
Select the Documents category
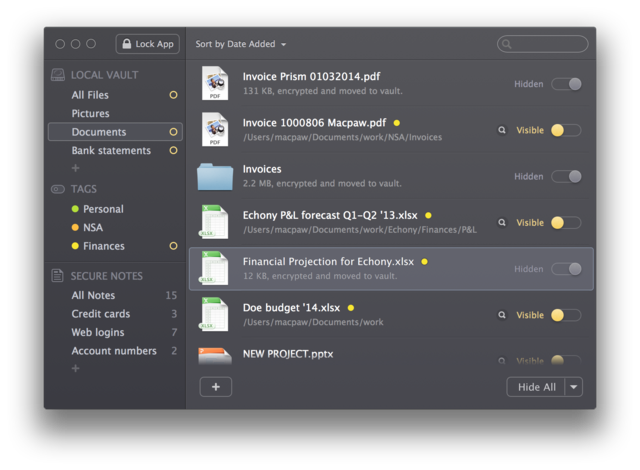(115, 132)
